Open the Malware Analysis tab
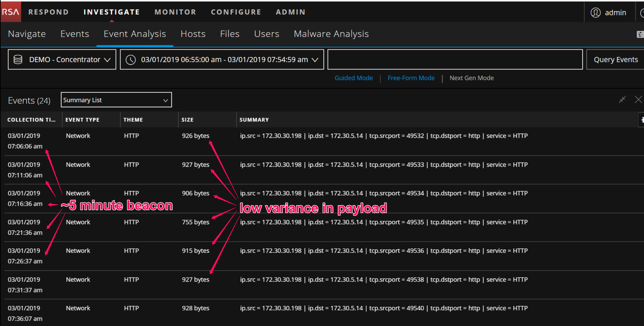The height and width of the screenshot is (326, 644). [x=331, y=34]
